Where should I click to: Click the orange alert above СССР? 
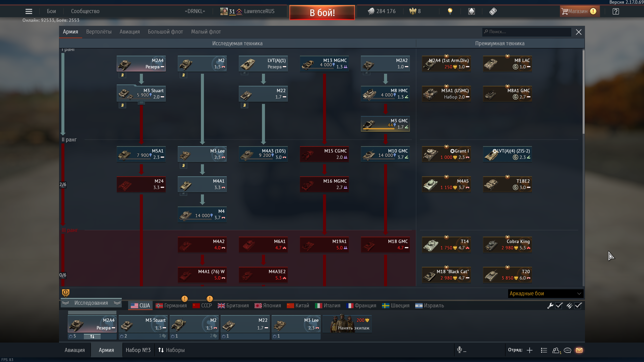[210, 299]
